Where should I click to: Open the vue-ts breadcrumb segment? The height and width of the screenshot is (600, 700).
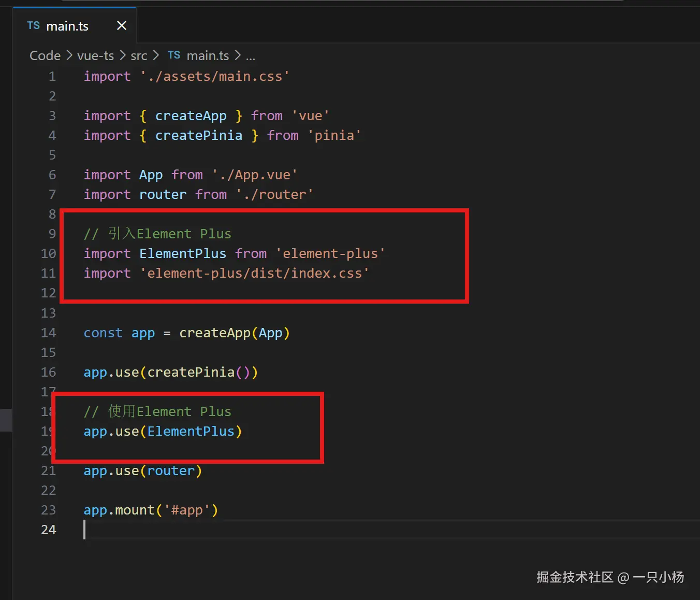pos(96,55)
